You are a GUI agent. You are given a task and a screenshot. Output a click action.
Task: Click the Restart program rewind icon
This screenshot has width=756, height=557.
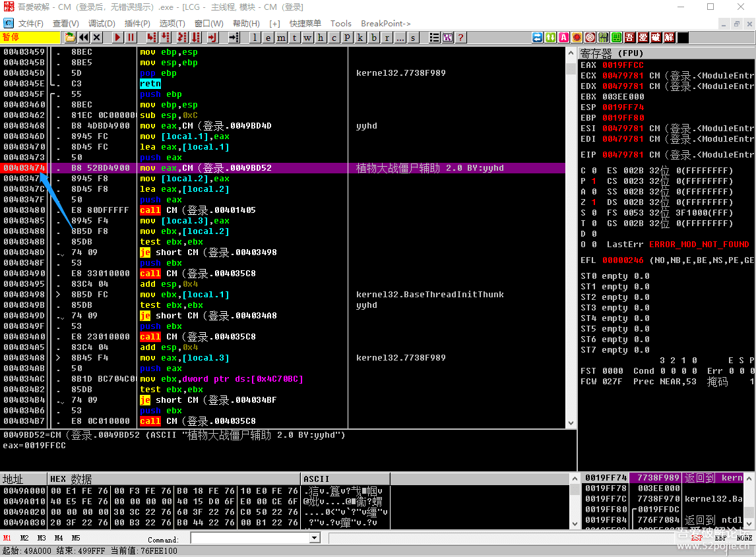[84, 38]
